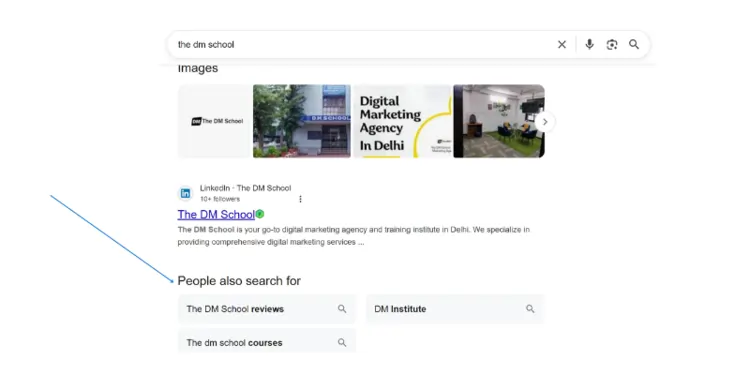Screen dimensions: 750x375
Task: Open the Digital Marketing Agency In Delhi image
Action: click(402, 121)
